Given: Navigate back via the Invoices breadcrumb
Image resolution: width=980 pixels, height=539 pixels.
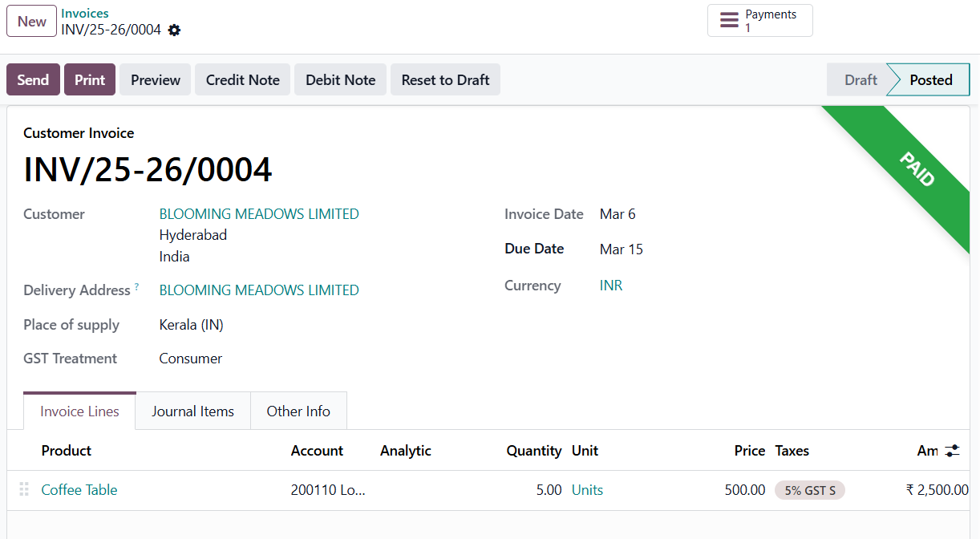Looking at the screenshot, I should tap(84, 13).
